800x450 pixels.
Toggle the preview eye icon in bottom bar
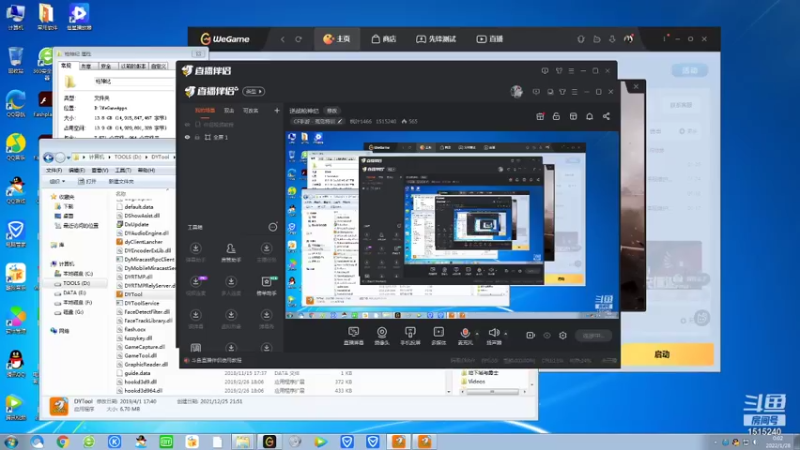547,335
